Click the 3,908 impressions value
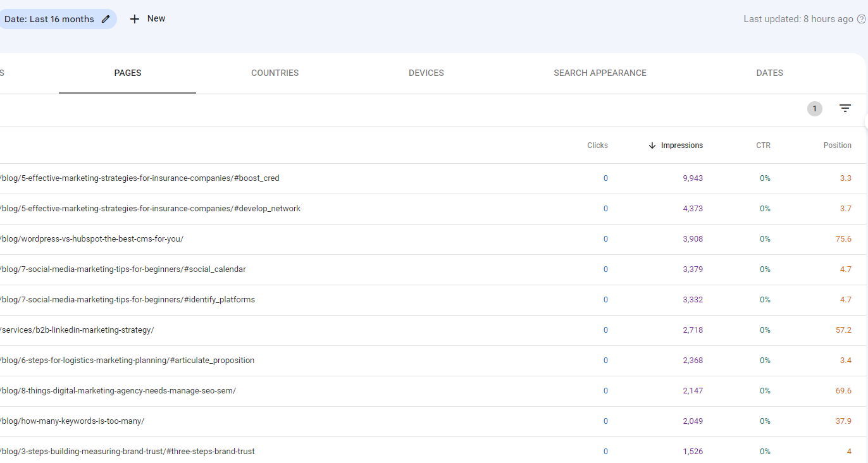This screenshot has width=868, height=463. tap(693, 239)
